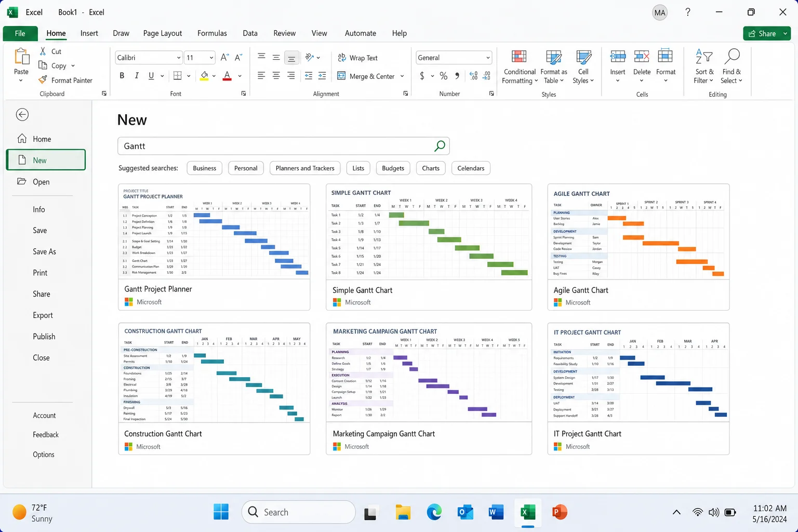Click the Format cells icon
This screenshot has height=532, width=798.
(x=666, y=56)
